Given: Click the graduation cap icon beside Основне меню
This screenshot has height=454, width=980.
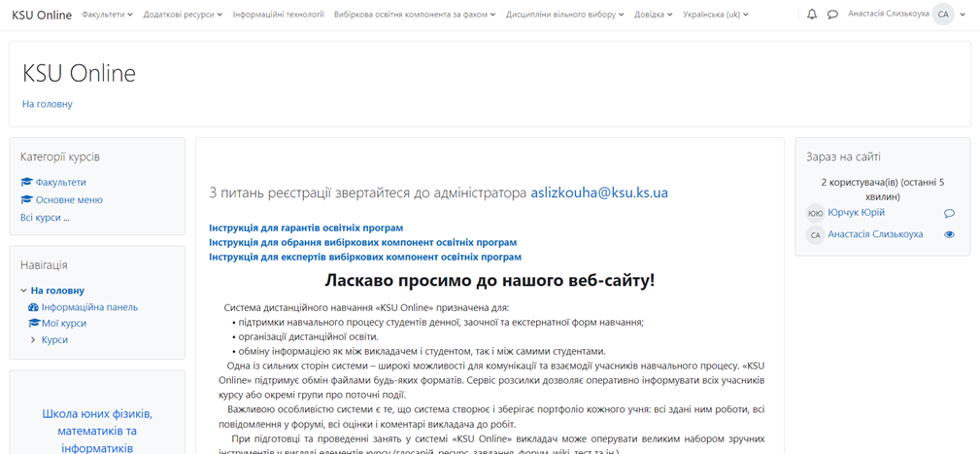Looking at the screenshot, I should (x=26, y=200).
